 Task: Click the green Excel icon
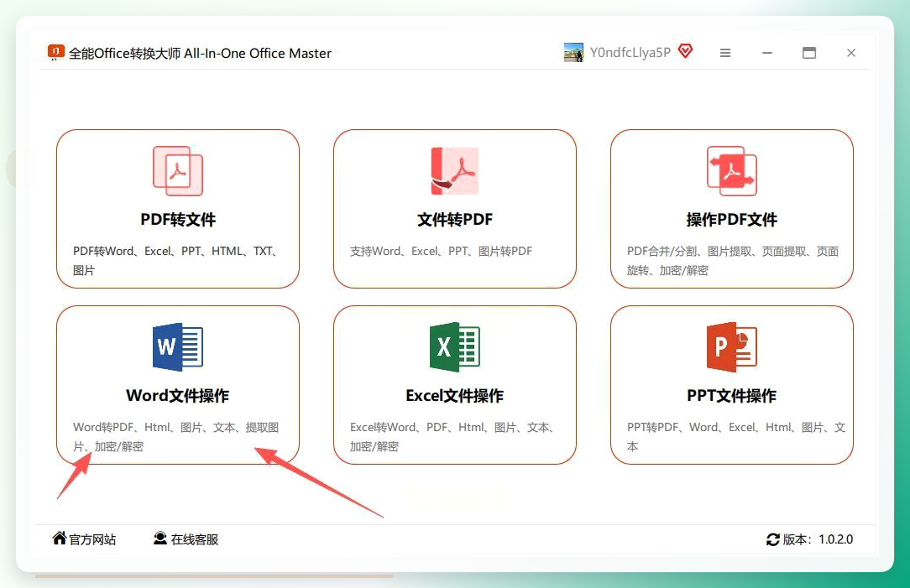454,346
